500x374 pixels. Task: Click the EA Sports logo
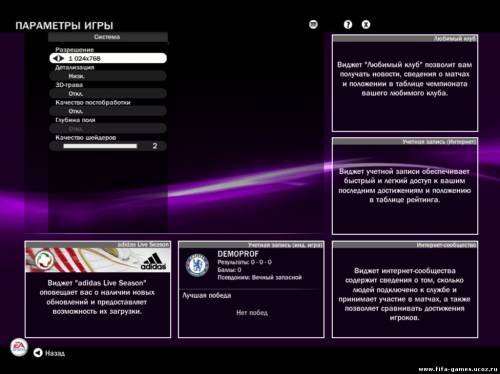pyautogui.click(x=19, y=347)
